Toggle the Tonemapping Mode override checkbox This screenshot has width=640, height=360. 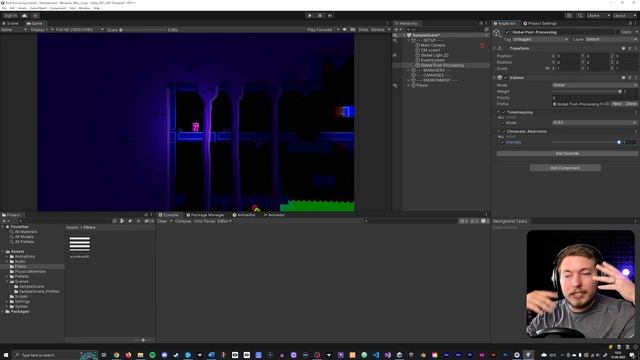[502, 122]
